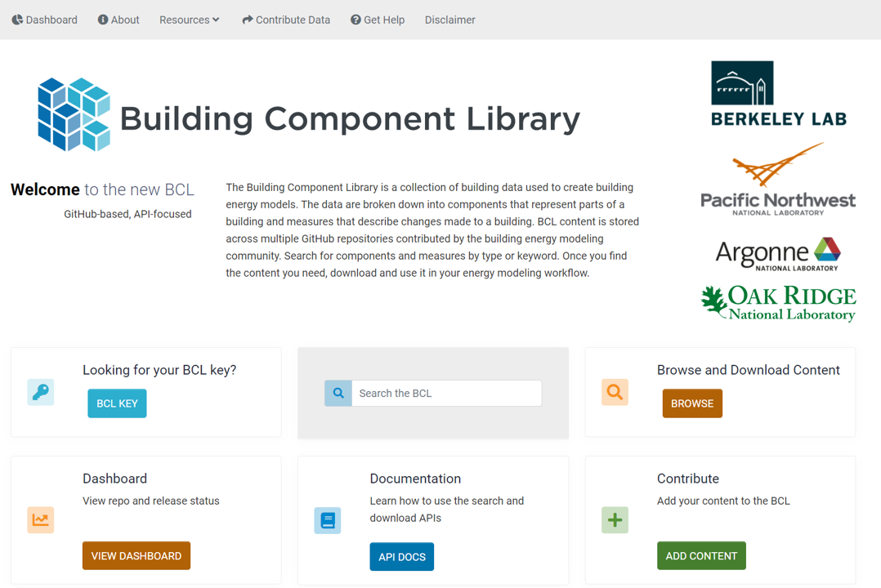Image resolution: width=881 pixels, height=588 pixels.
Task: Click inside the Search the BCL field
Action: pyautogui.click(x=446, y=393)
